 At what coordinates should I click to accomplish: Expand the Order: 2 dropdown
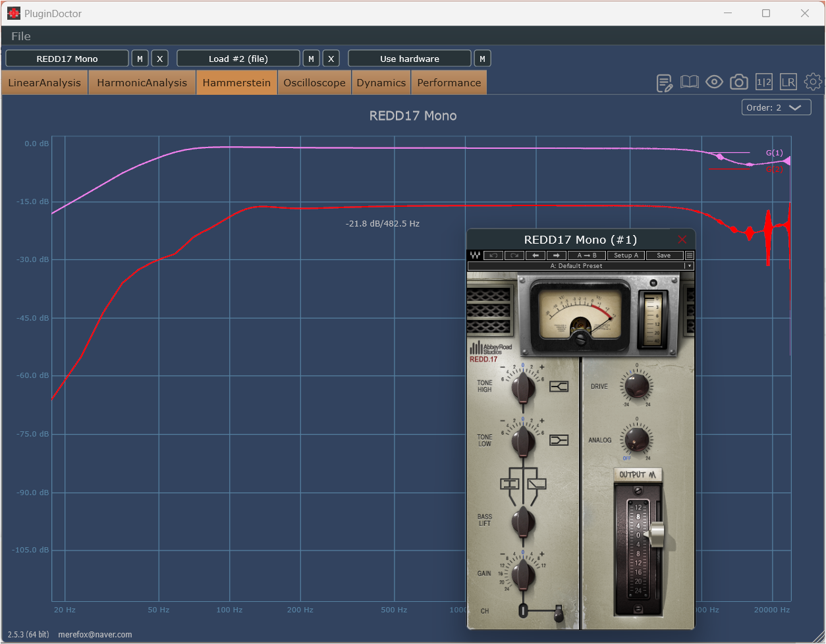tap(776, 107)
